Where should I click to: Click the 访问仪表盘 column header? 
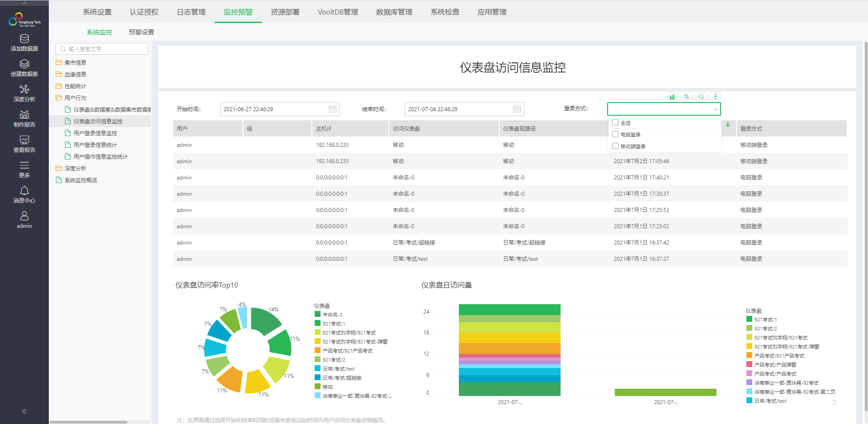pyautogui.click(x=444, y=128)
